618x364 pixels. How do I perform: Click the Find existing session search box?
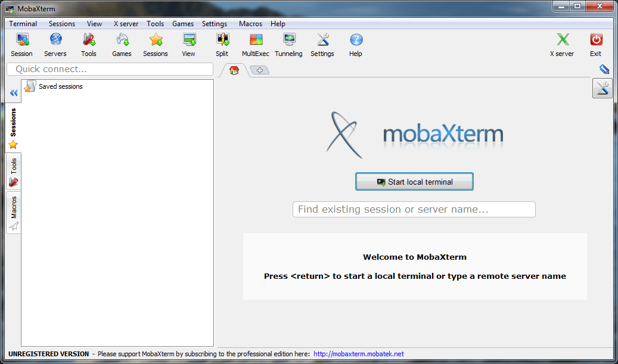pos(414,210)
